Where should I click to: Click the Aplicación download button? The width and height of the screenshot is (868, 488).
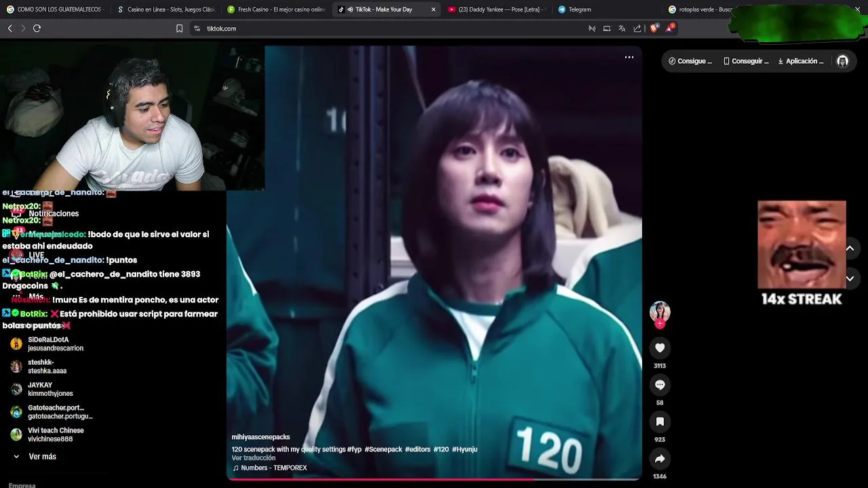pos(801,61)
